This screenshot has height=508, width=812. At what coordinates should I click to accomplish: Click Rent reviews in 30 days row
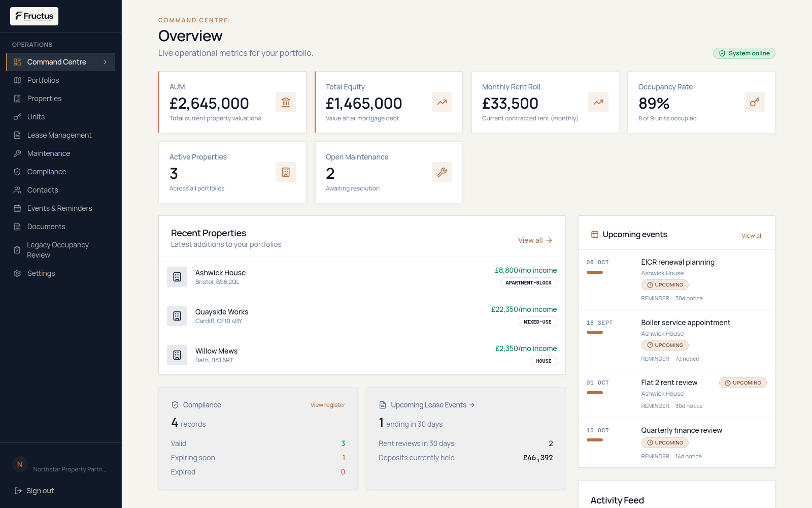[x=465, y=443]
